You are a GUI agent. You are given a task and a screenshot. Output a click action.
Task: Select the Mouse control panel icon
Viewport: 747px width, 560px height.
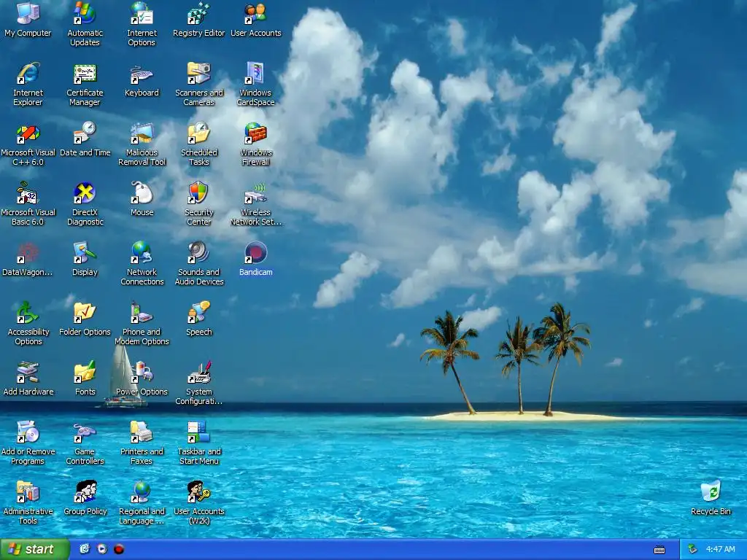coord(142,192)
